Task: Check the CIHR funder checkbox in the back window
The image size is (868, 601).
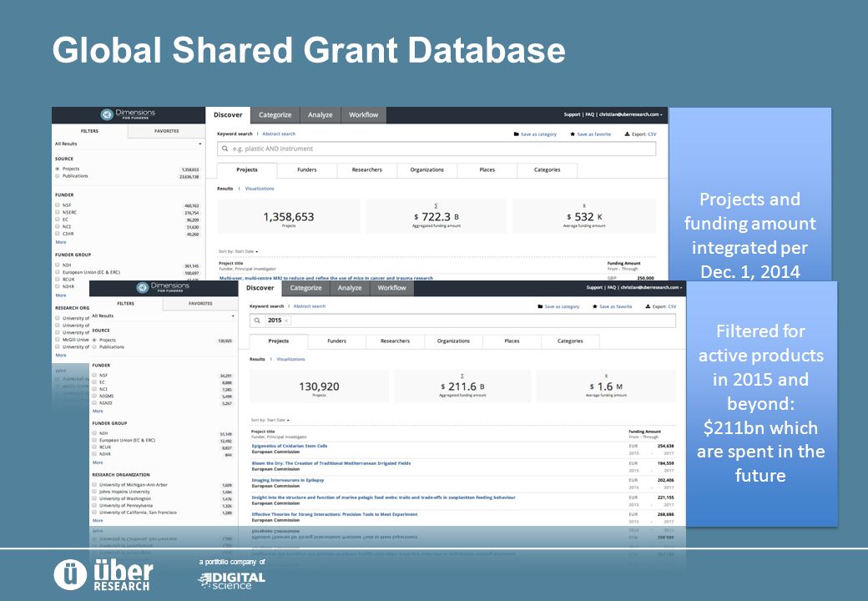Action: (x=58, y=234)
